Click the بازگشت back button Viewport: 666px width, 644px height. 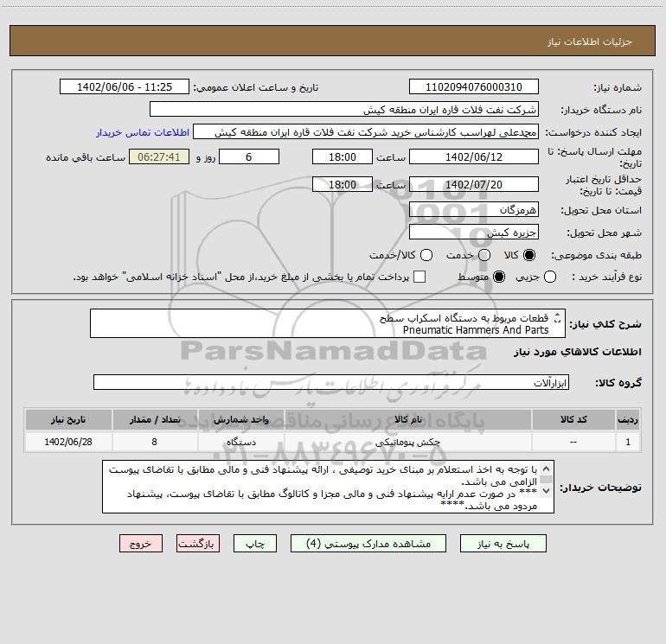[x=198, y=544]
